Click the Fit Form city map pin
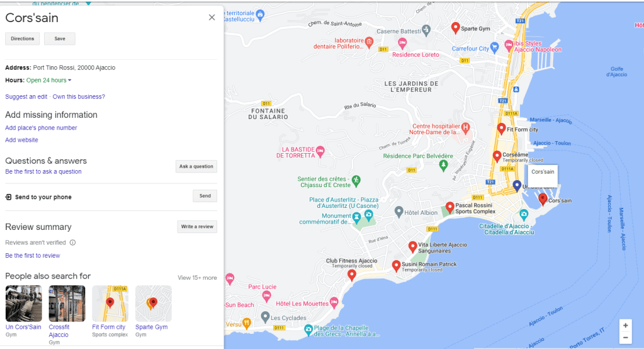 click(x=501, y=129)
